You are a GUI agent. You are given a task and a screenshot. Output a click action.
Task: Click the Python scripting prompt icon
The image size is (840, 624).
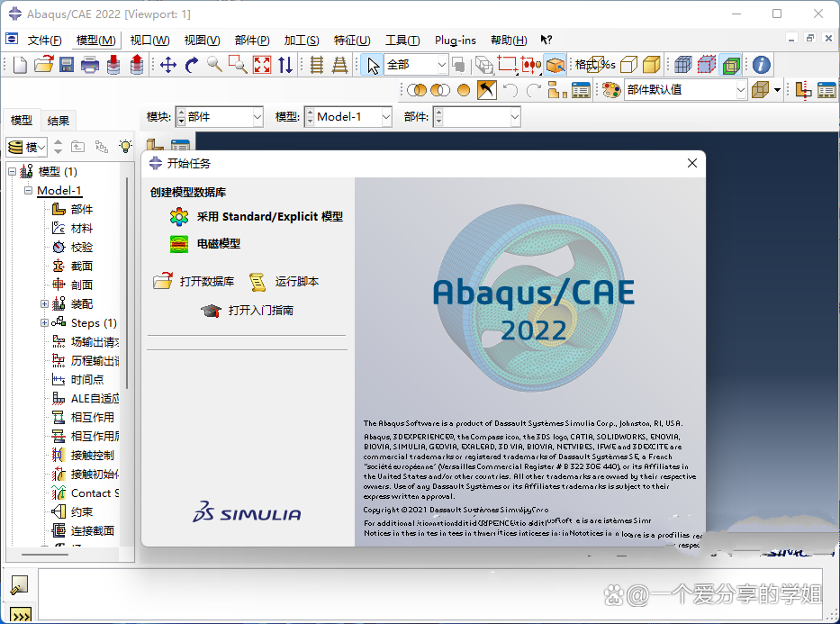[x=21, y=616]
